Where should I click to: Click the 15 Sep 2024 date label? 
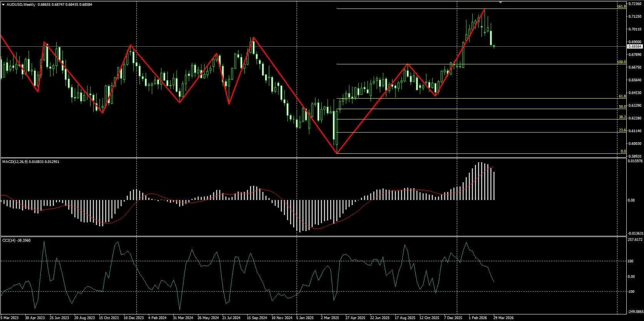pos(257,318)
